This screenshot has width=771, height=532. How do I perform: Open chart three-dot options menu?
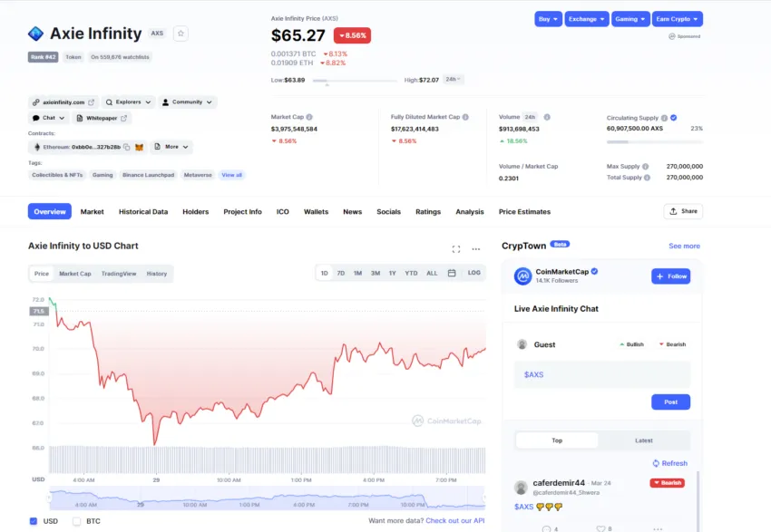pos(476,249)
